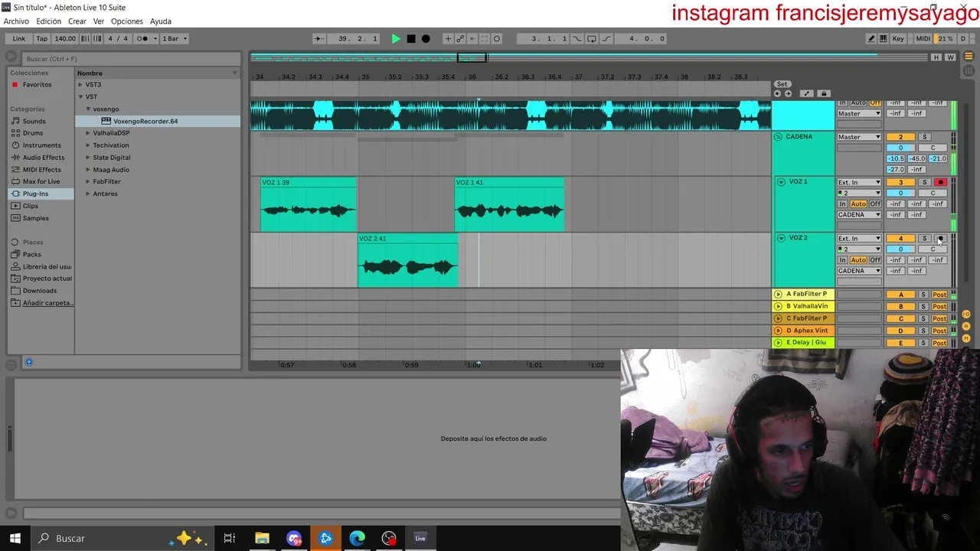980x551 pixels.
Task: Toggle VOZ 2 track activator 4
Action: [x=900, y=239]
